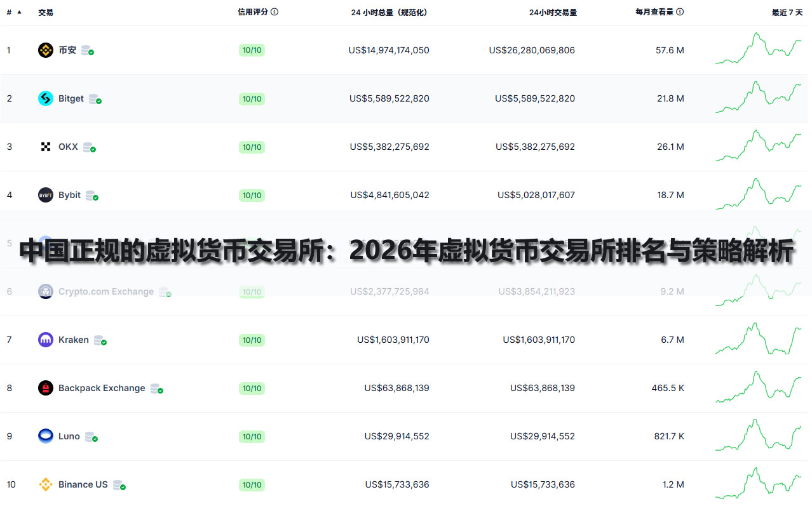
Task: Open the Backpack Exchange link
Action: point(102,388)
